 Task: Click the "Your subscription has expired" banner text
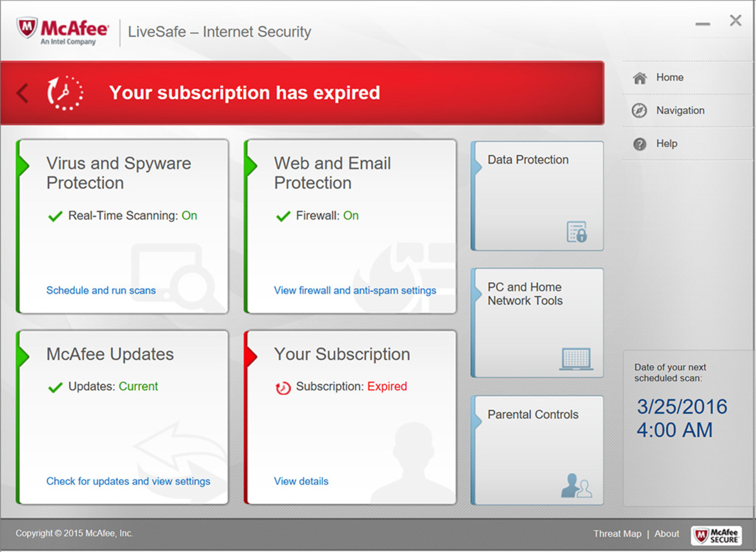click(244, 93)
